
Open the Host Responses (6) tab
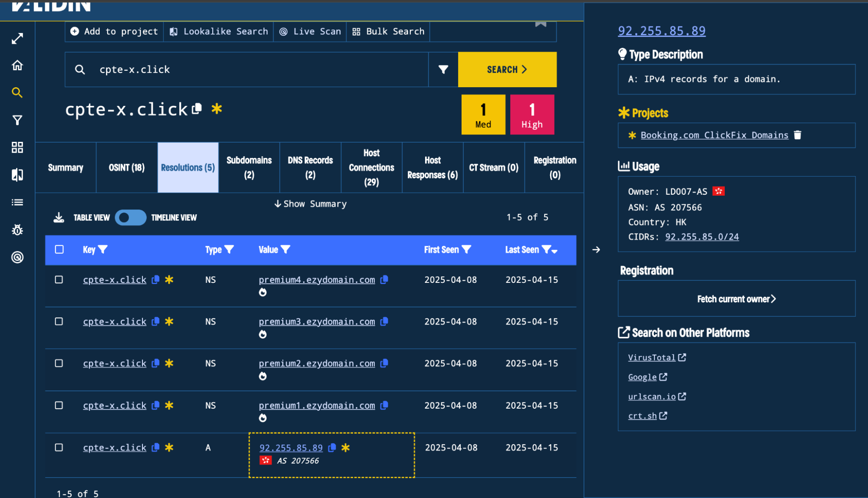click(x=432, y=167)
